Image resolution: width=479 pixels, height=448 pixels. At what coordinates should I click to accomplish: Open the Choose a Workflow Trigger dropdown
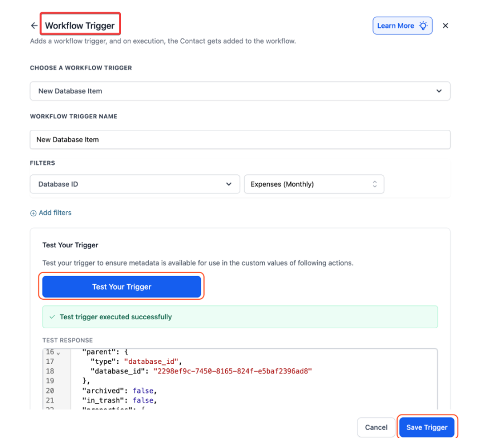point(240,91)
